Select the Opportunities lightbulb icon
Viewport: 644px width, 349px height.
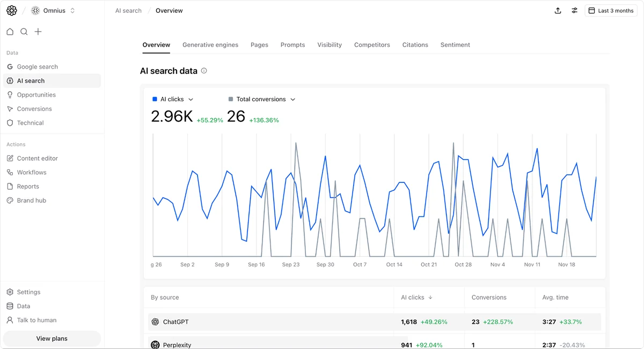point(11,94)
